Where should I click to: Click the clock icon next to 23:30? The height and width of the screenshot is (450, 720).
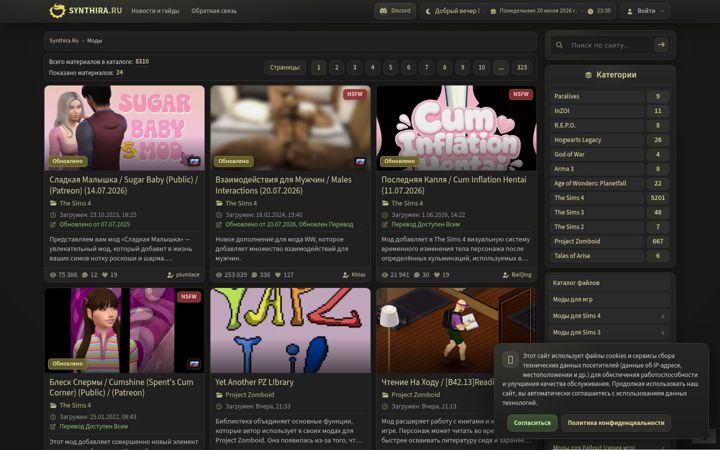(x=591, y=11)
